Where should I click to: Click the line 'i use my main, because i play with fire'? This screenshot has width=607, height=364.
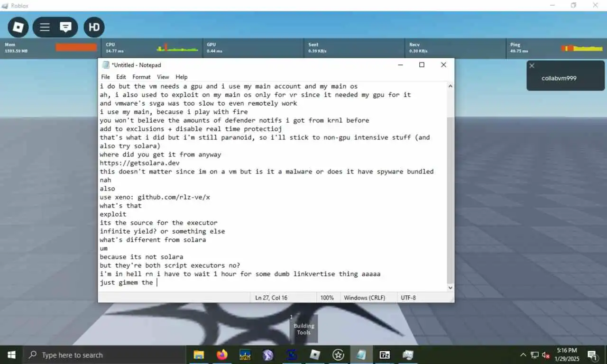[174, 112]
